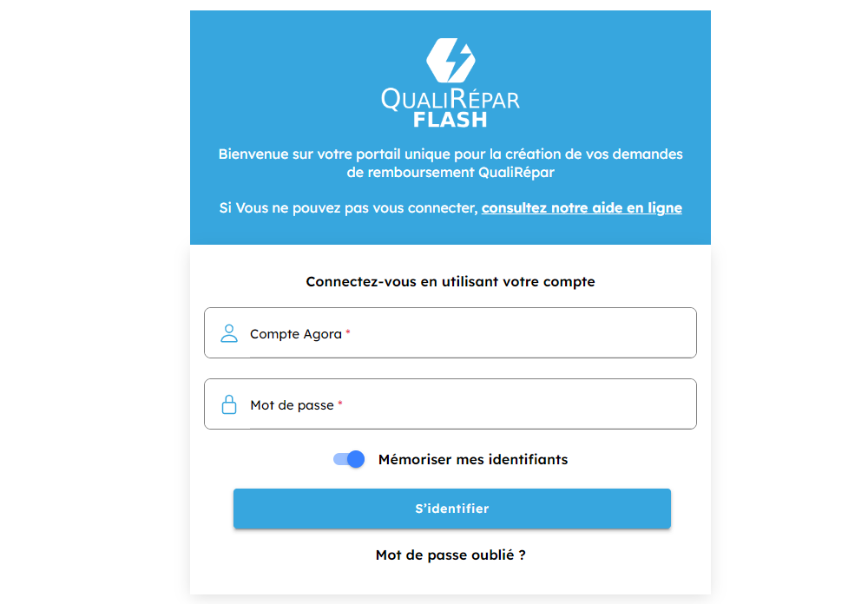Click the de remboursement QualiRépar text line
Screen dimensions: 868x604
pos(450,173)
